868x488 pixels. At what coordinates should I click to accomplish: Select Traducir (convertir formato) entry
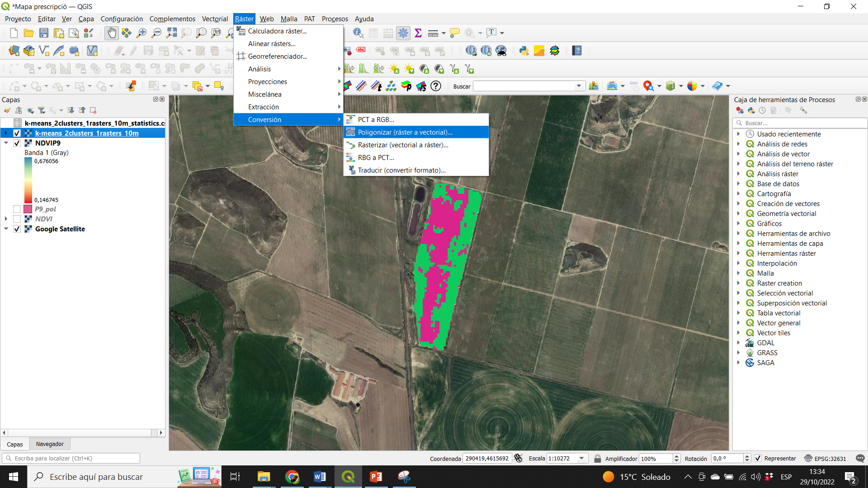416,170
